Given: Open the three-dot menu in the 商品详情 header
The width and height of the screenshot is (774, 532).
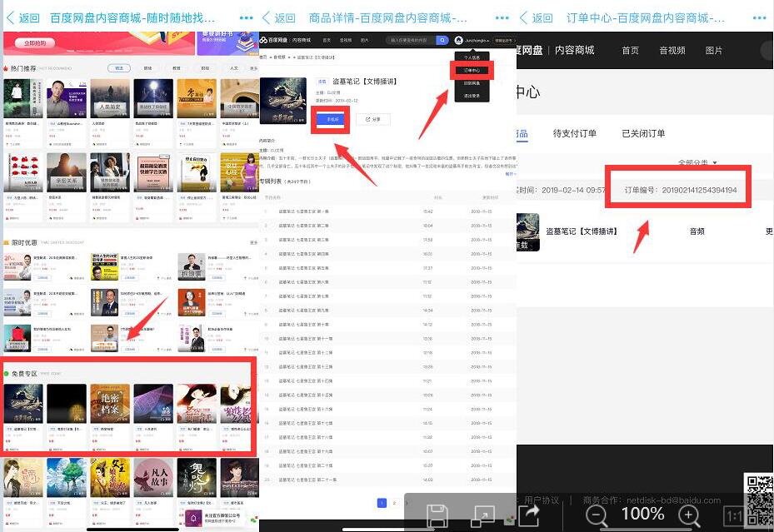Looking at the screenshot, I should (x=502, y=17).
